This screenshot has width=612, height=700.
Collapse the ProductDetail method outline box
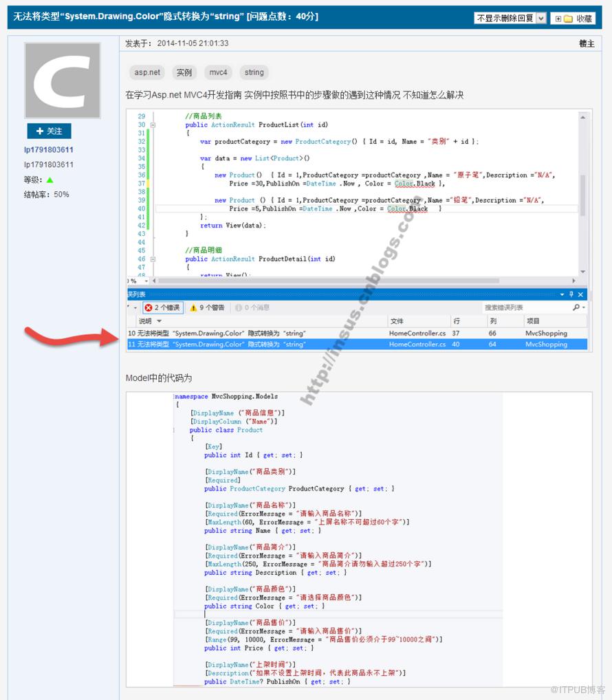coord(153,259)
